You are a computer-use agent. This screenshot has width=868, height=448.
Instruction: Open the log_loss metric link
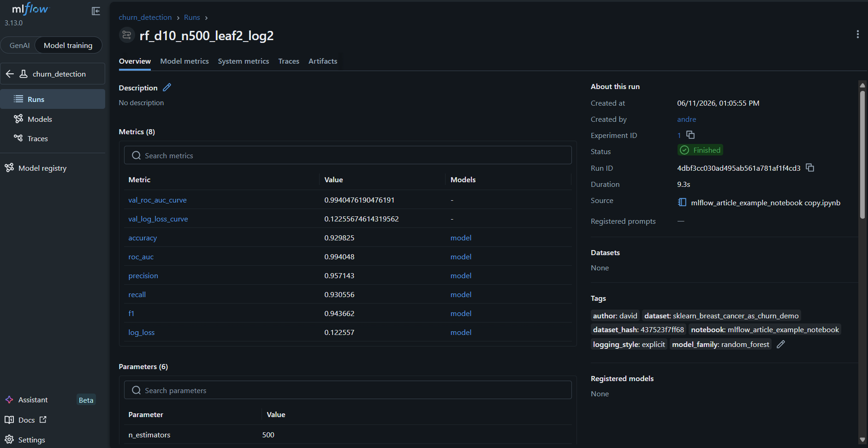tap(142, 332)
